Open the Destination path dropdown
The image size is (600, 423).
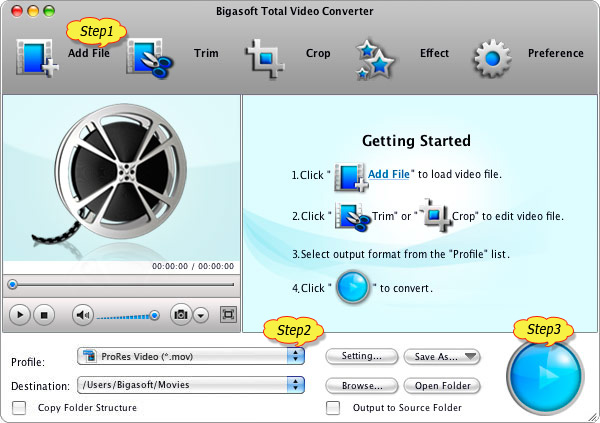[191, 385]
